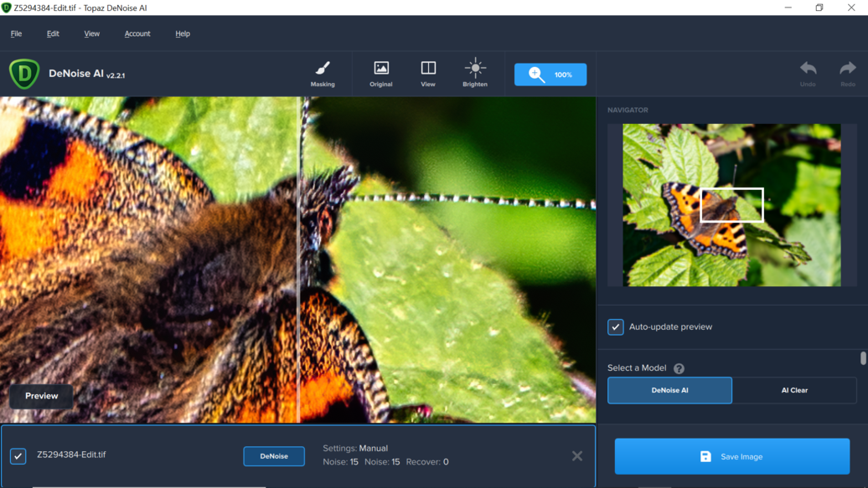The image size is (868, 488).
Task: Click the help question mark beside Select a Model
Action: point(679,368)
